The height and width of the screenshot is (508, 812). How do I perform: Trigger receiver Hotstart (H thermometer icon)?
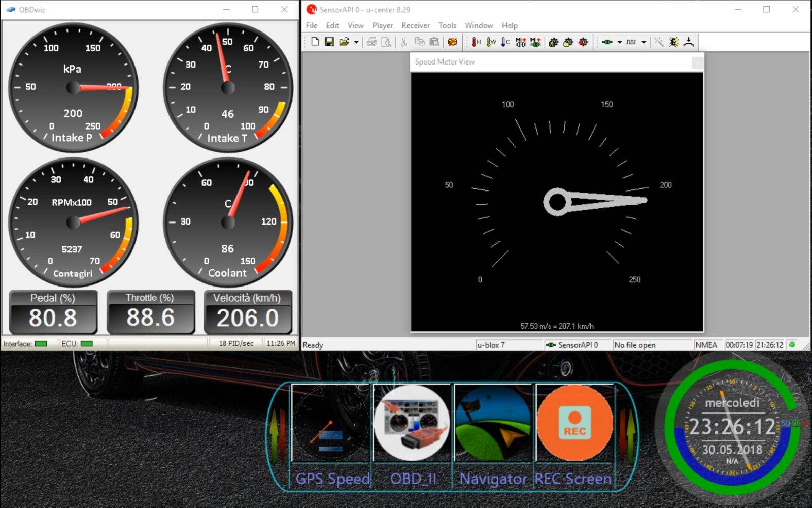point(476,42)
